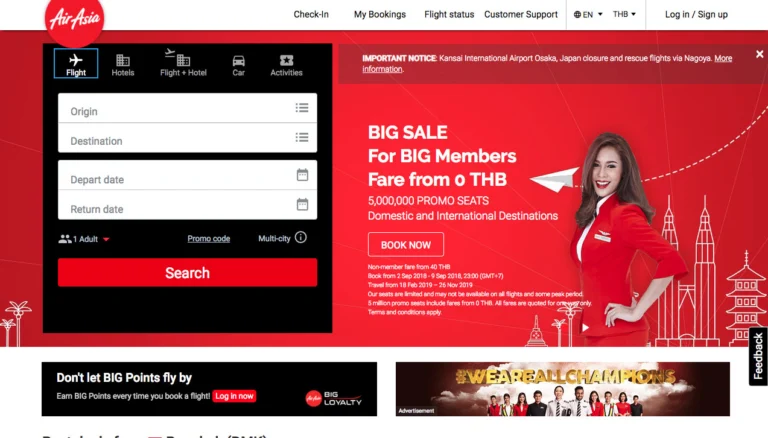768x438 pixels.
Task: Click the BOOK NOW button
Action: pyautogui.click(x=406, y=245)
